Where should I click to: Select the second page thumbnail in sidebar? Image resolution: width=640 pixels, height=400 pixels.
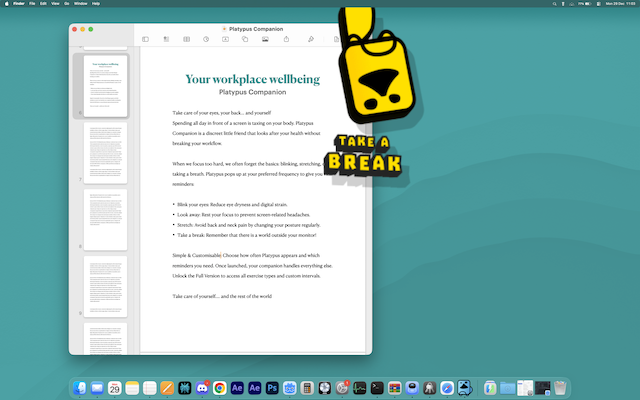(x=105, y=152)
